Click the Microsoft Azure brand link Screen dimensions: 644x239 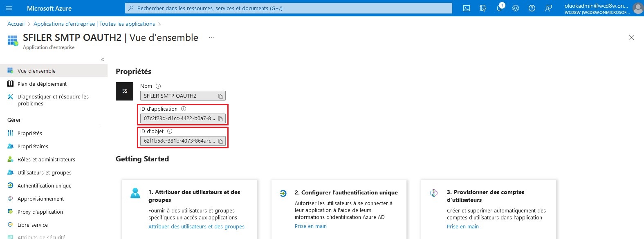[x=49, y=8]
